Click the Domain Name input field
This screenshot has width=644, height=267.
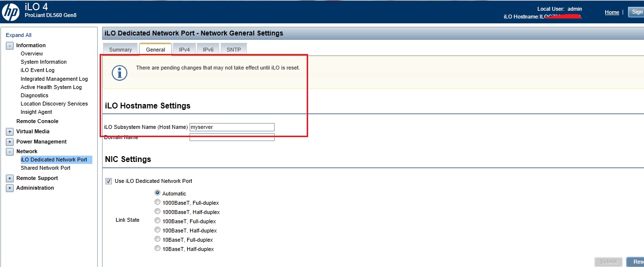(x=232, y=138)
